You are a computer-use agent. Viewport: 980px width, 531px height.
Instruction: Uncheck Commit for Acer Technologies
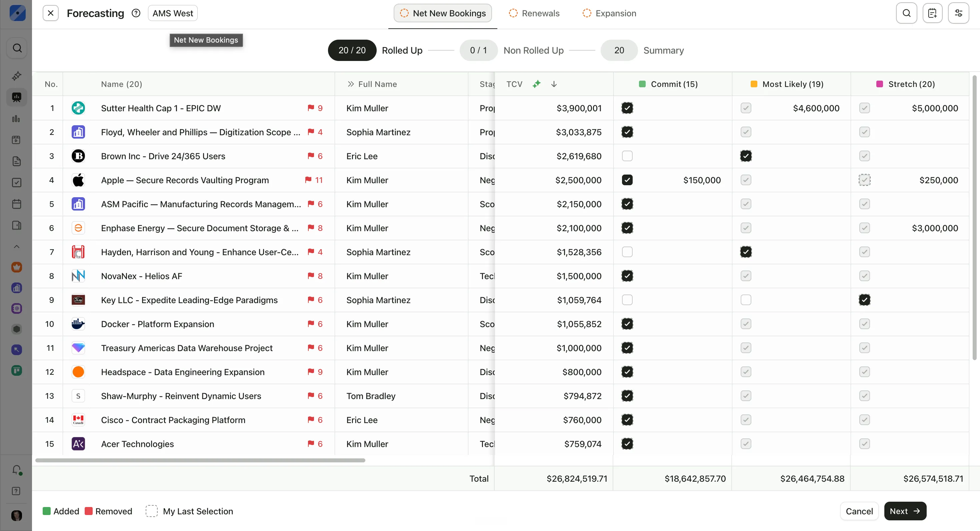click(627, 444)
